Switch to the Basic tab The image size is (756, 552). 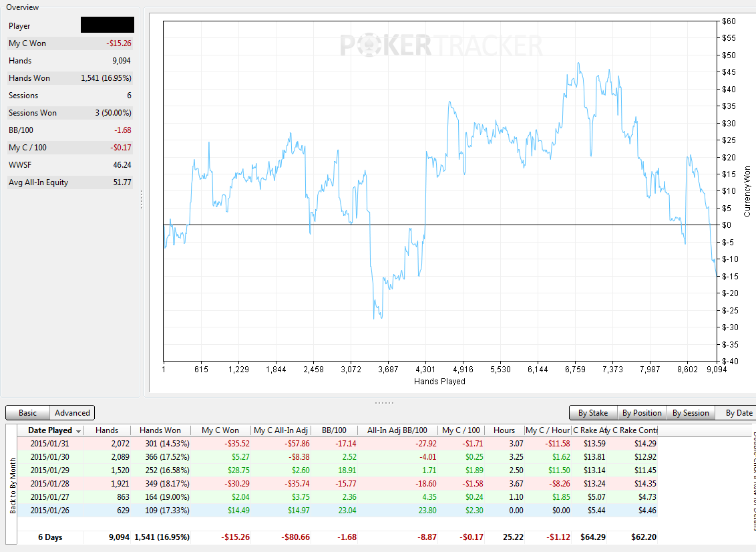[x=27, y=413]
